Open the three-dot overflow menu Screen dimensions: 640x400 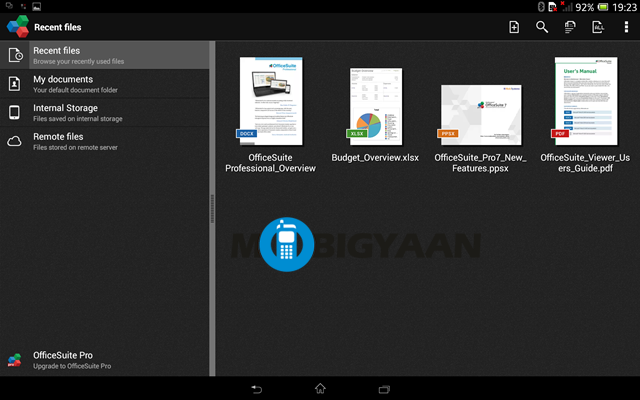click(626, 27)
